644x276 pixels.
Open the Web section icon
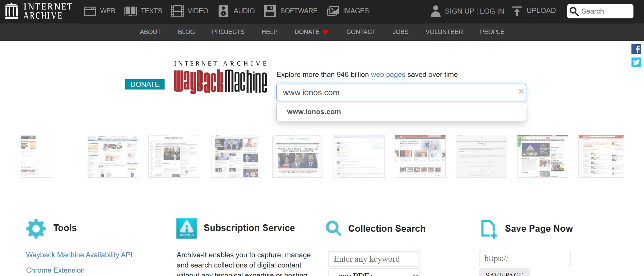(90, 11)
